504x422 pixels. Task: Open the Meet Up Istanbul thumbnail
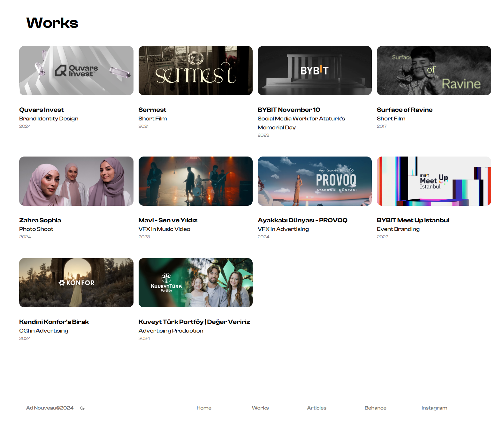[434, 181]
